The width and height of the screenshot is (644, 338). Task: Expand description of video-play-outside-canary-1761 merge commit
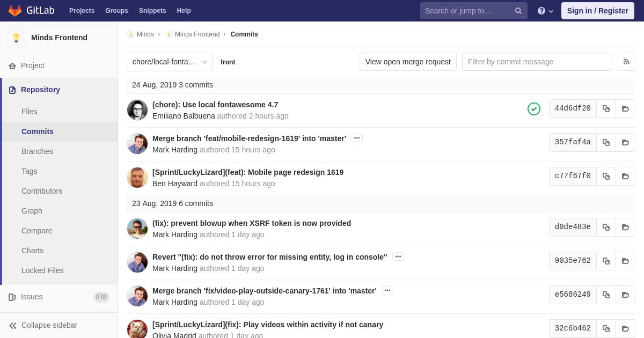(x=387, y=290)
